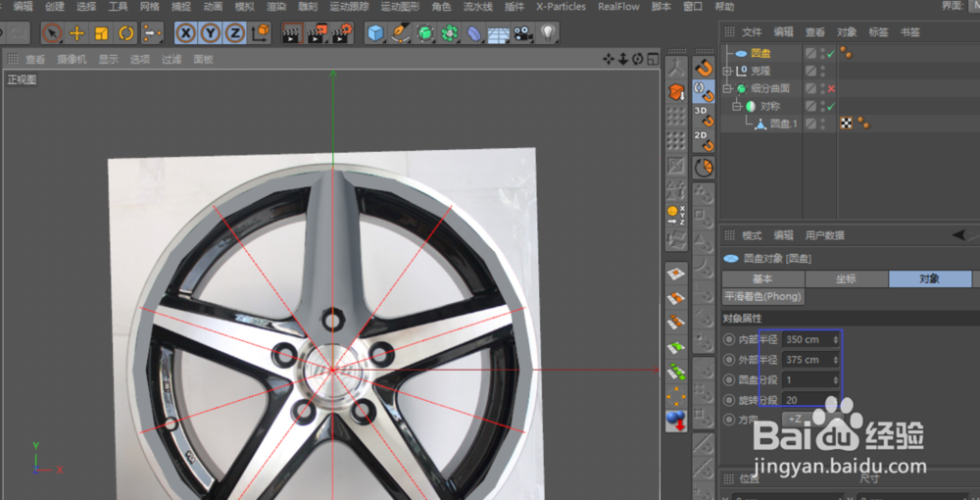The image size is (980, 500).
Task: Open the subdivision surface generator icon
Action: [x=425, y=33]
